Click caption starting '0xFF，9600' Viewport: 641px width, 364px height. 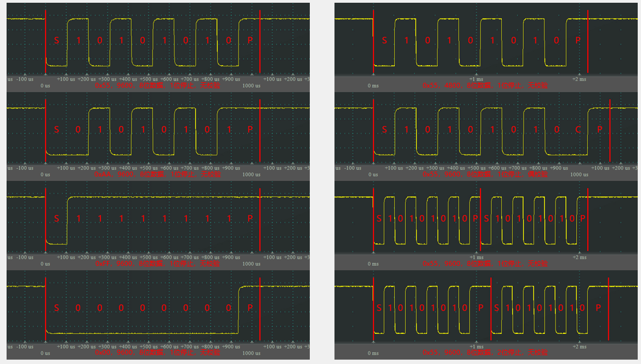click(158, 264)
